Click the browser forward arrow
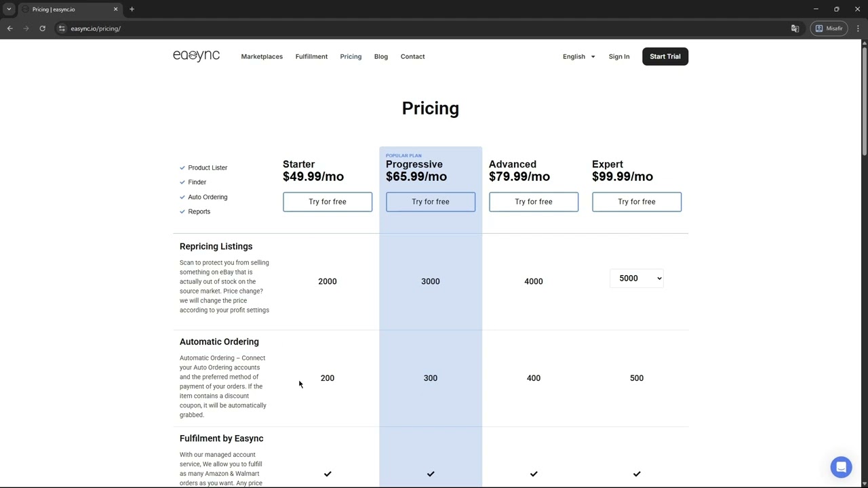The width and height of the screenshot is (868, 488). point(26,28)
